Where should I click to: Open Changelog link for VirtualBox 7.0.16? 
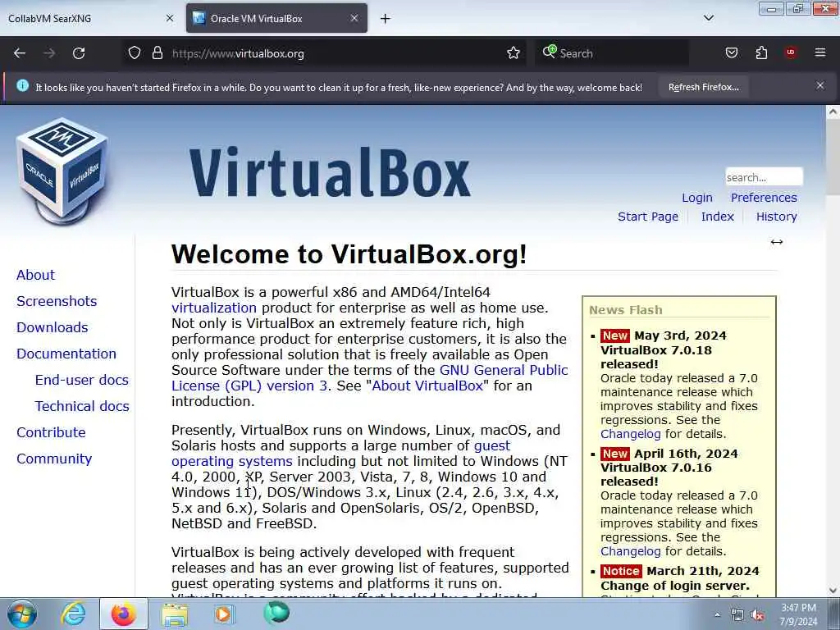pyautogui.click(x=631, y=551)
